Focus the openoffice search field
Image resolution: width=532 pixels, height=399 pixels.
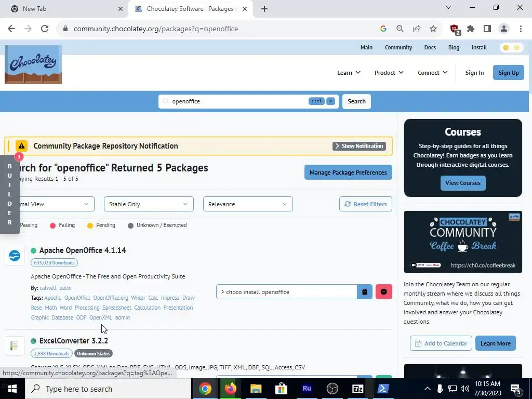click(x=248, y=101)
